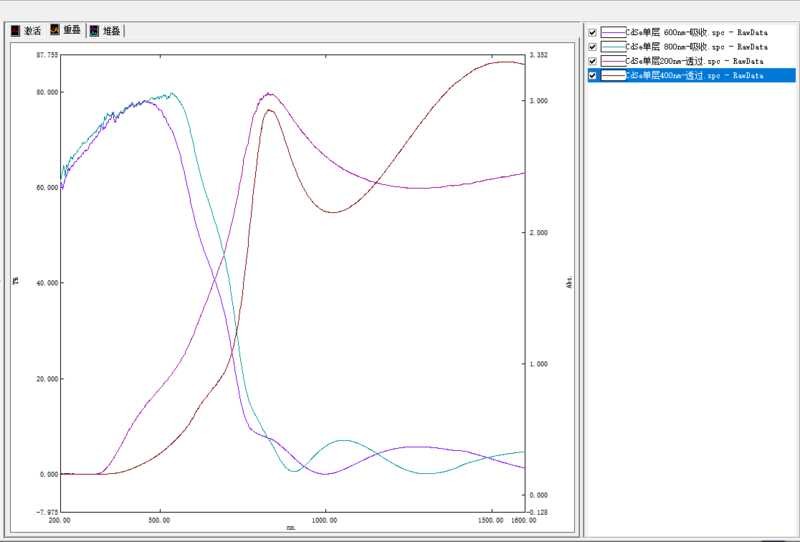Click the 1500.00 x-axis tick label
This screenshot has height=542, width=800.
pos(491,520)
